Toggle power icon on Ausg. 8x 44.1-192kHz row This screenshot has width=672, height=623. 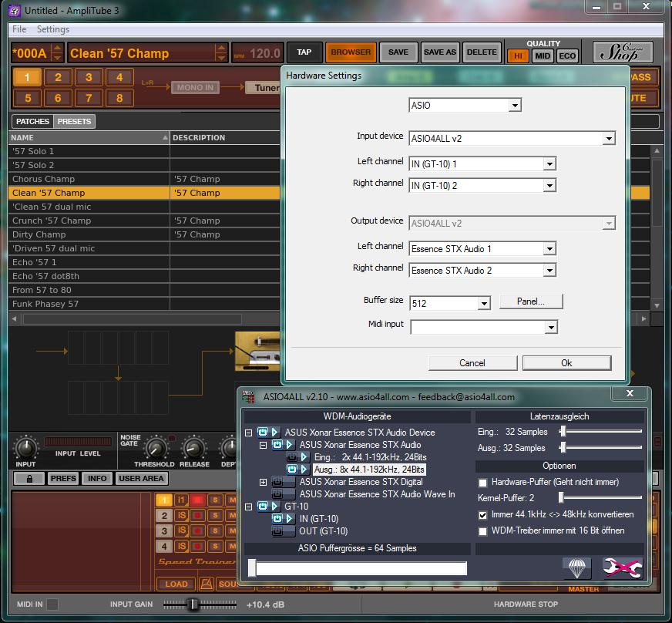(x=292, y=470)
